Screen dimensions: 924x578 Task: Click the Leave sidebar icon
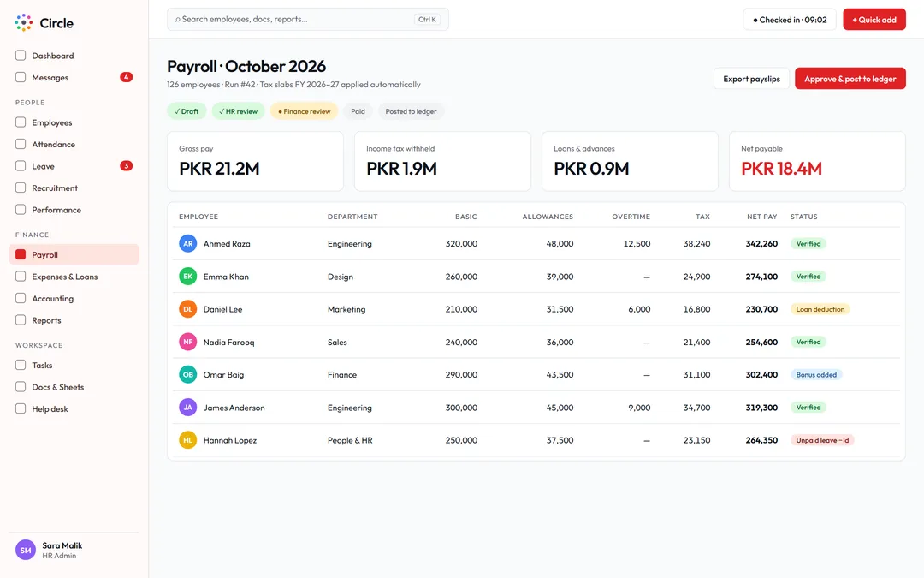(x=21, y=166)
